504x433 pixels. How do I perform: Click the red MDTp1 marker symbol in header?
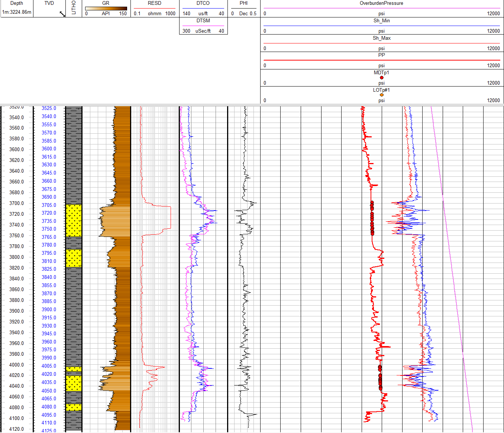tap(381, 78)
